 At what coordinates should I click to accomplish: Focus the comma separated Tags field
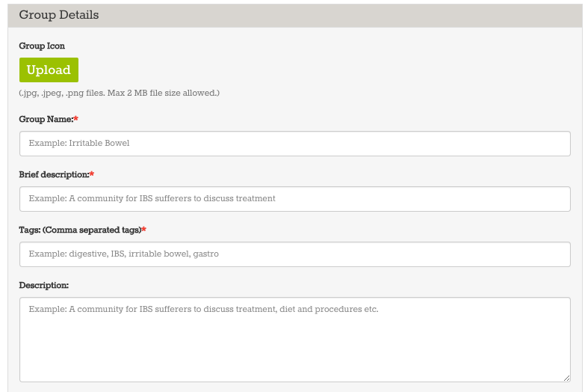pos(295,254)
